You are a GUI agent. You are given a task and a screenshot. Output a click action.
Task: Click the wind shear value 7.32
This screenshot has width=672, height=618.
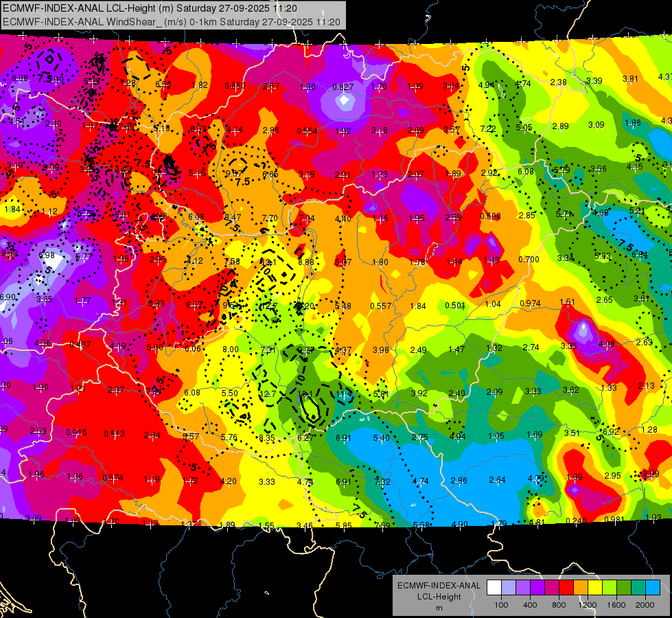point(382,481)
